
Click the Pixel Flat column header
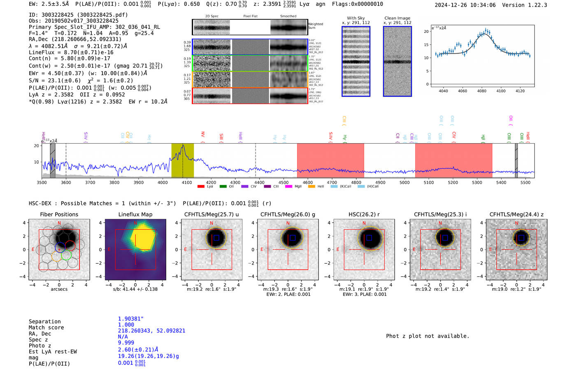(x=250, y=16)
